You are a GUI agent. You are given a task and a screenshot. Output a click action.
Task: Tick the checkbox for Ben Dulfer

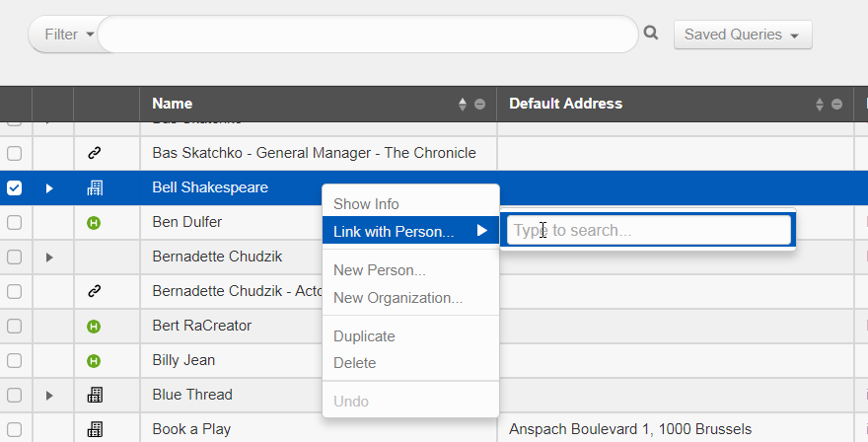[x=15, y=222]
